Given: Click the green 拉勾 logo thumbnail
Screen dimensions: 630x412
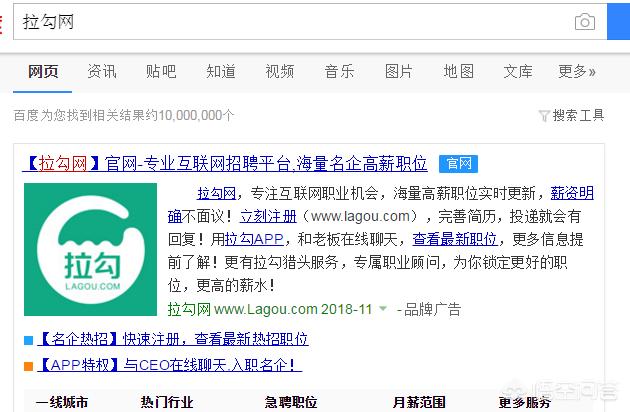Looking at the screenshot, I should 90,249.
